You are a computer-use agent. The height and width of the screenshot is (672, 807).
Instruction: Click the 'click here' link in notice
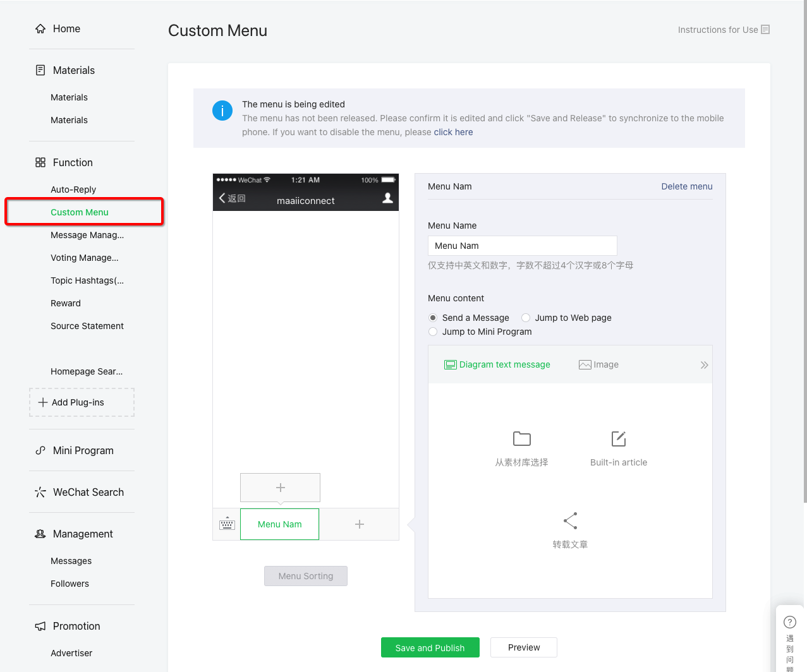tap(453, 132)
